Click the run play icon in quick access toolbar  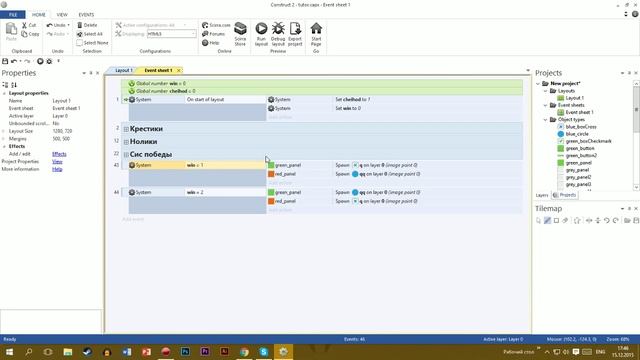click(40, 61)
